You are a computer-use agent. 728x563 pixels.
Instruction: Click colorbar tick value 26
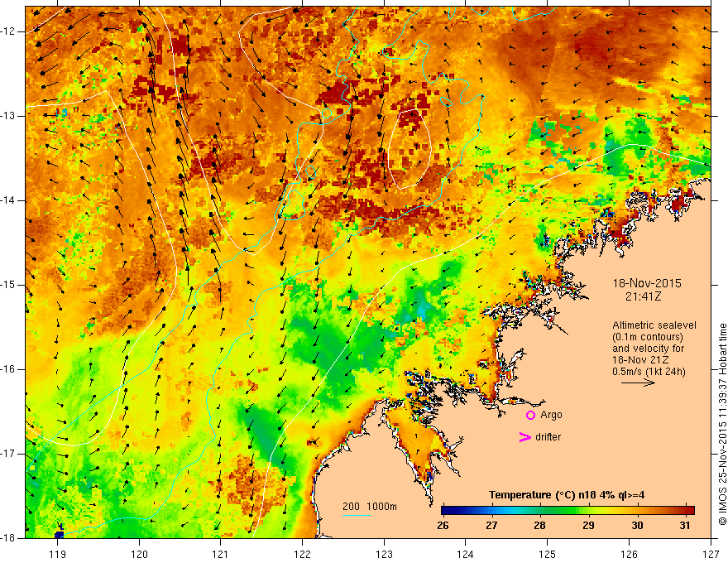tap(443, 526)
